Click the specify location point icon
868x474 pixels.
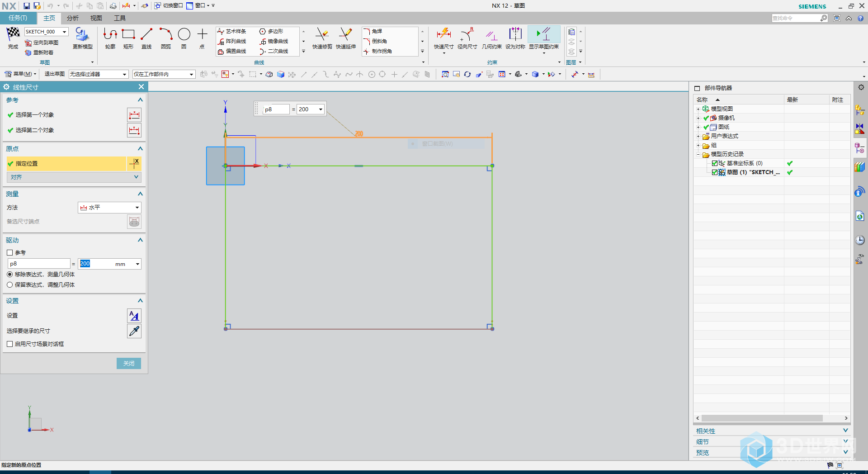coord(134,163)
